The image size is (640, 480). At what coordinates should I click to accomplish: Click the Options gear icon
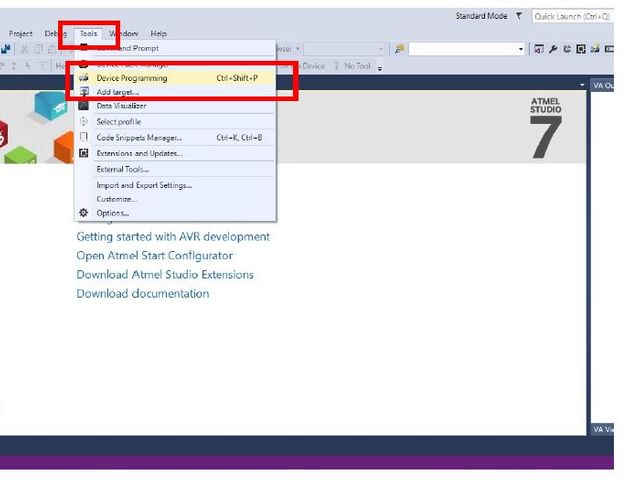(x=84, y=213)
